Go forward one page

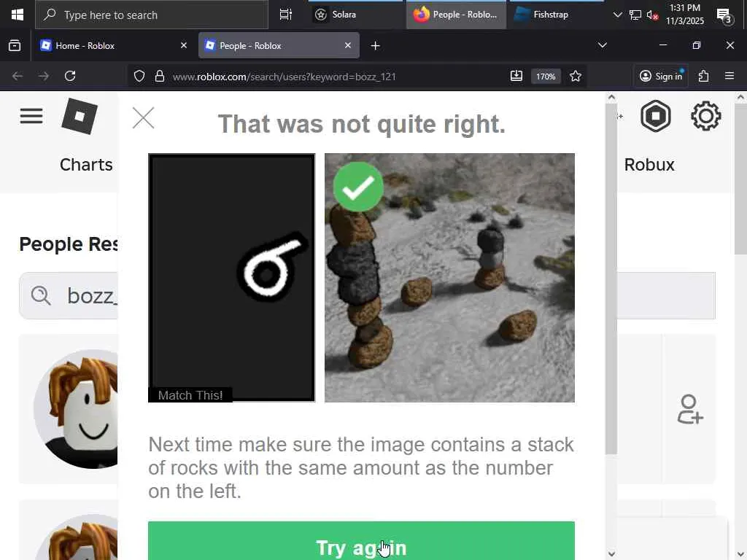coord(44,76)
